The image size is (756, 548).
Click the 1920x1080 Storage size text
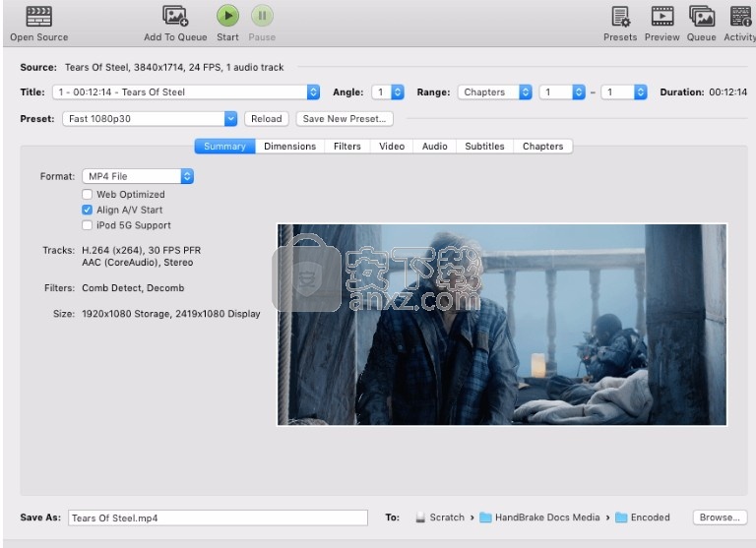pyautogui.click(x=171, y=313)
